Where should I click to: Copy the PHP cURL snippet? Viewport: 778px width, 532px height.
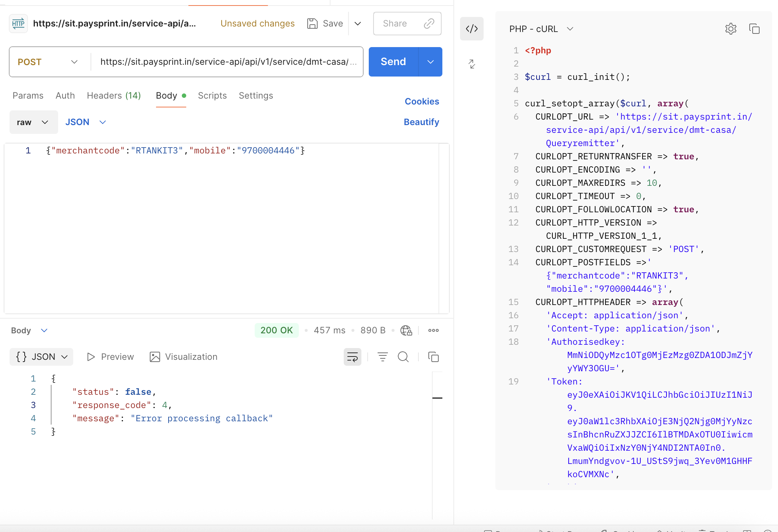[754, 29]
